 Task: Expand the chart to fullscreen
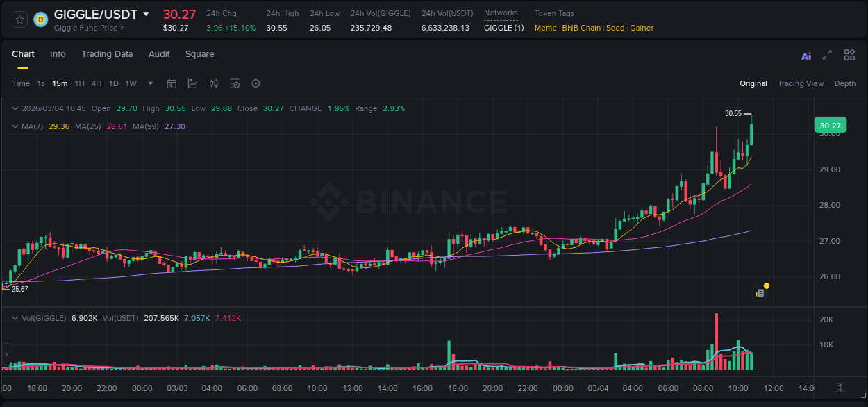coord(827,55)
